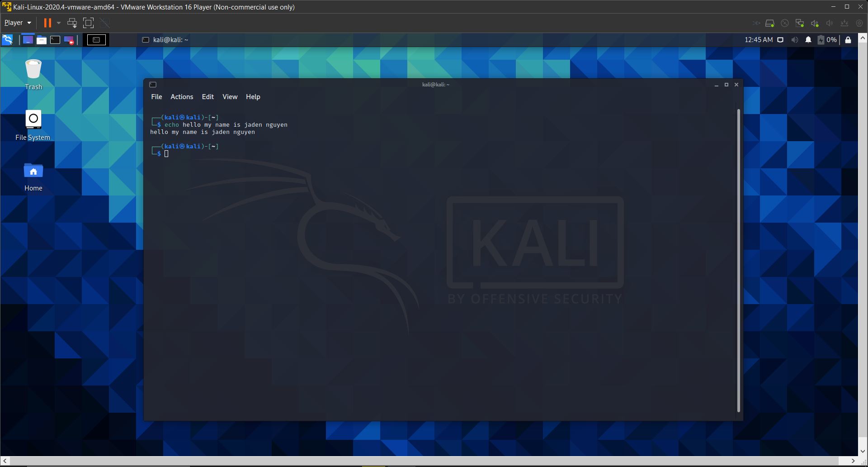Open the file manager from the panel
This screenshot has height=467, width=868.
click(x=42, y=40)
